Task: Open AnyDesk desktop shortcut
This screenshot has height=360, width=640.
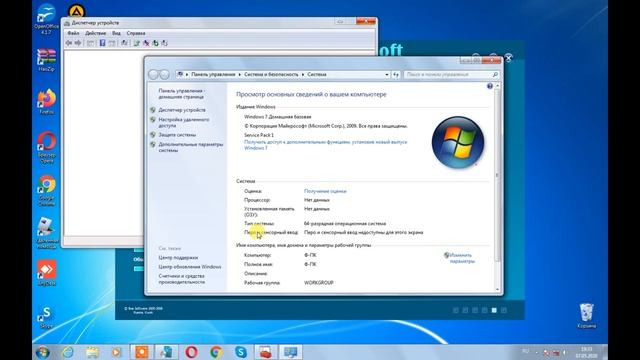Action: [46, 273]
